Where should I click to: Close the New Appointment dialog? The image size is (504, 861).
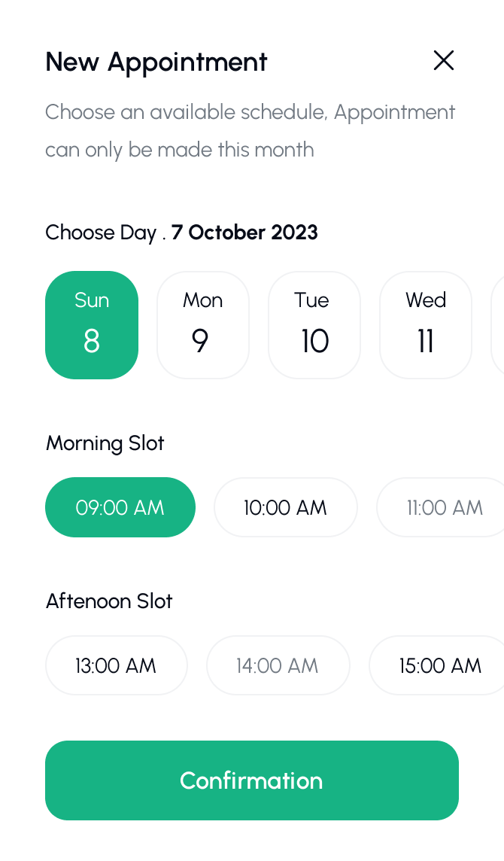pyautogui.click(x=444, y=61)
